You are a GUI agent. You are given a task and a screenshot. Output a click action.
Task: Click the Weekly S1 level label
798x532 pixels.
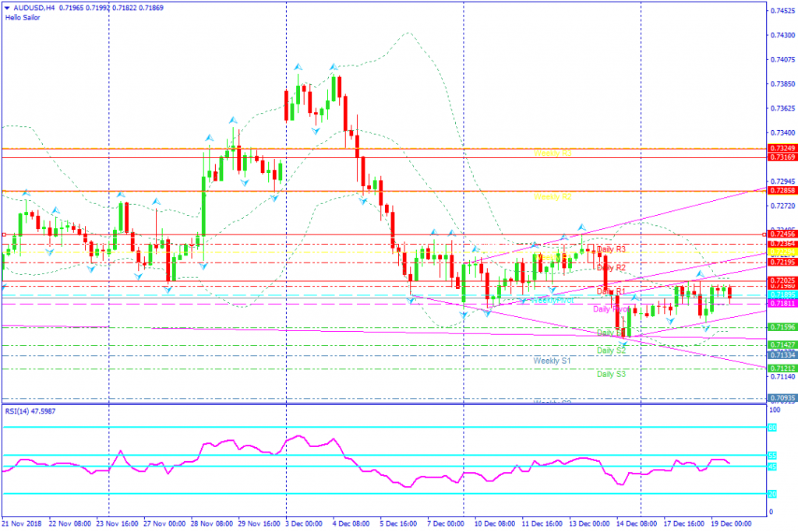(x=553, y=361)
